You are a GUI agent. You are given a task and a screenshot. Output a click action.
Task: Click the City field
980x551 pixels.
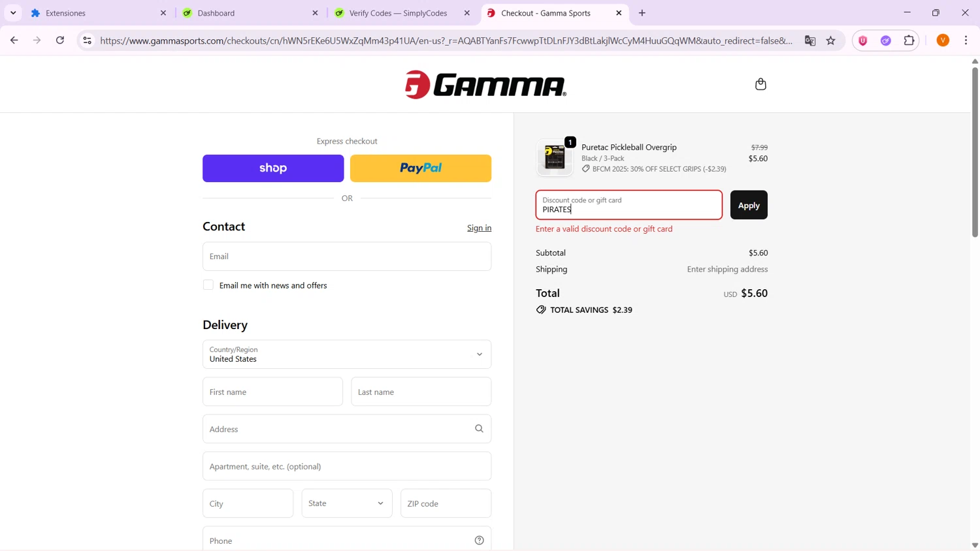click(248, 503)
